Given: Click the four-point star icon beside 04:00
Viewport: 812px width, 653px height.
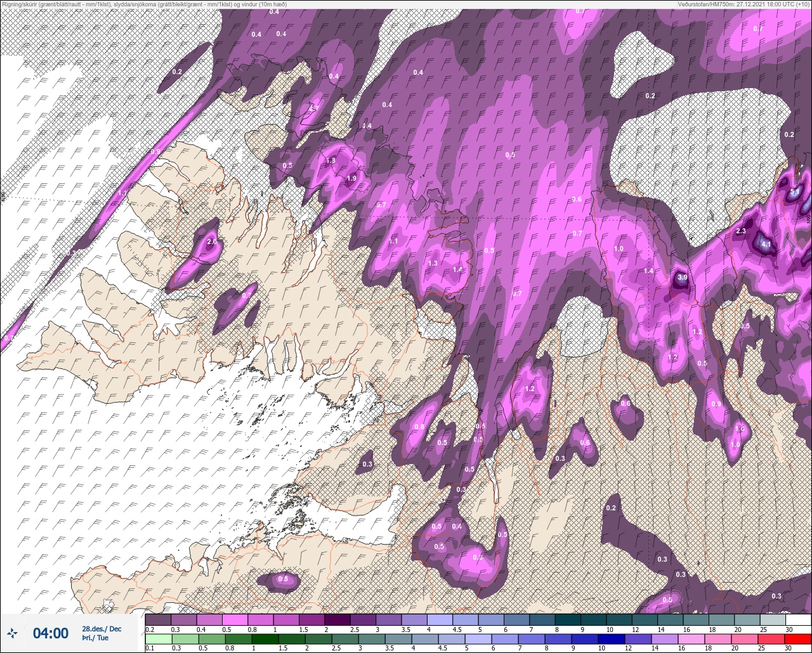Looking at the screenshot, I should click(x=12, y=633).
